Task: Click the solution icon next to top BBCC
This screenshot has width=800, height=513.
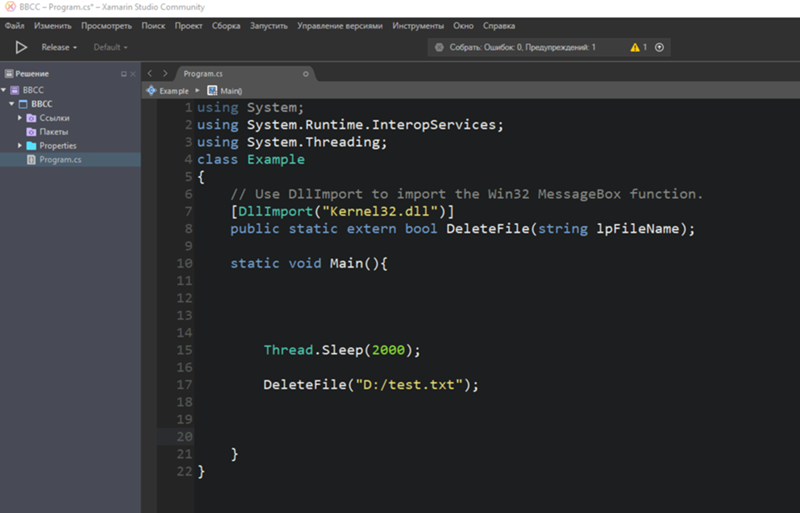Action: 14,90
